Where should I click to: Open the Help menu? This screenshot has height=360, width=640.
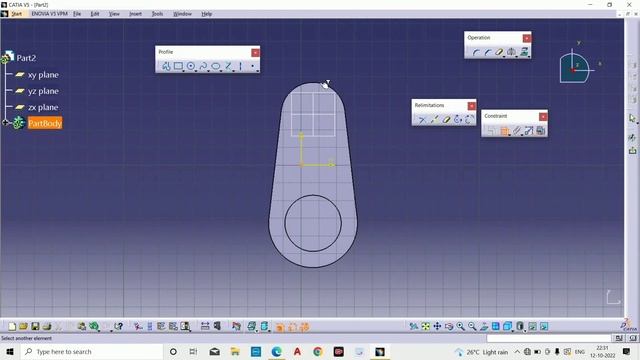tap(207, 14)
